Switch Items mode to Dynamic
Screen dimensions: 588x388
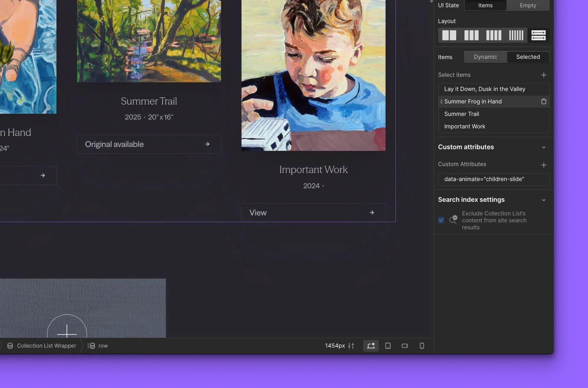click(485, 57)
